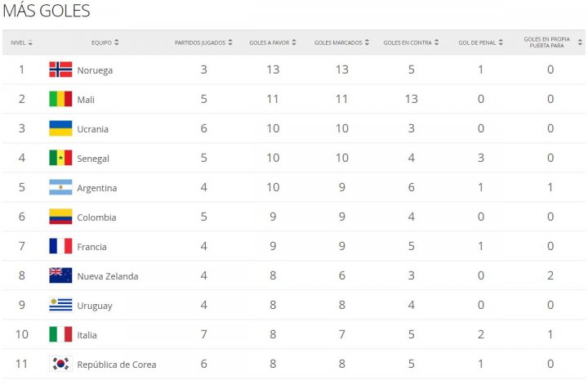The height and width of the screenshot is (385, 588).
Task: Click the Senegal flag icon
Action: [60, 158]
